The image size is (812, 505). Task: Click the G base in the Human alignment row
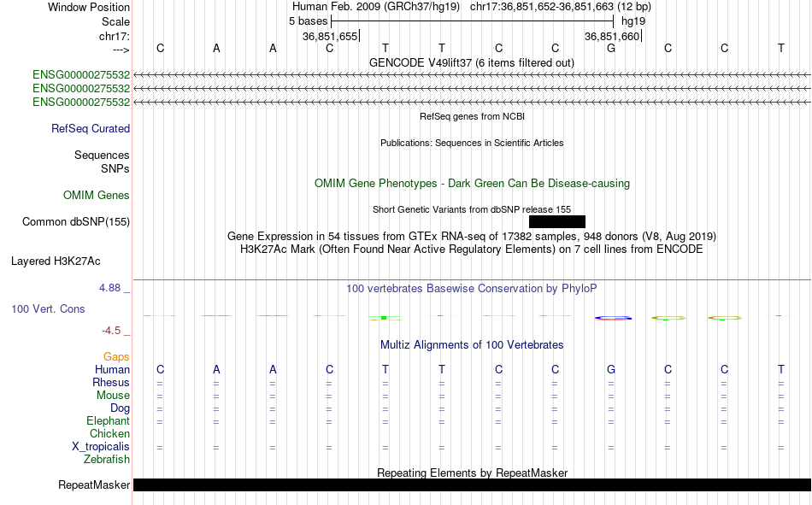click(x=611, y=369)
